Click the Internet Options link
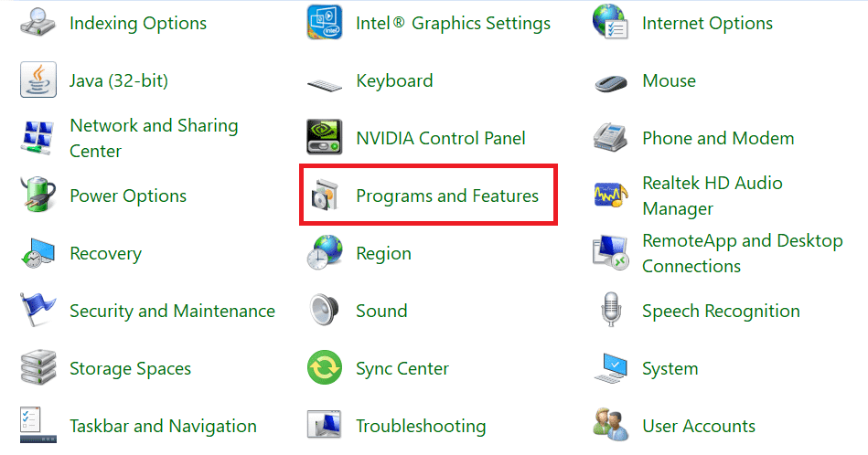Screen dimensions: 868x455 pos(707,23)
